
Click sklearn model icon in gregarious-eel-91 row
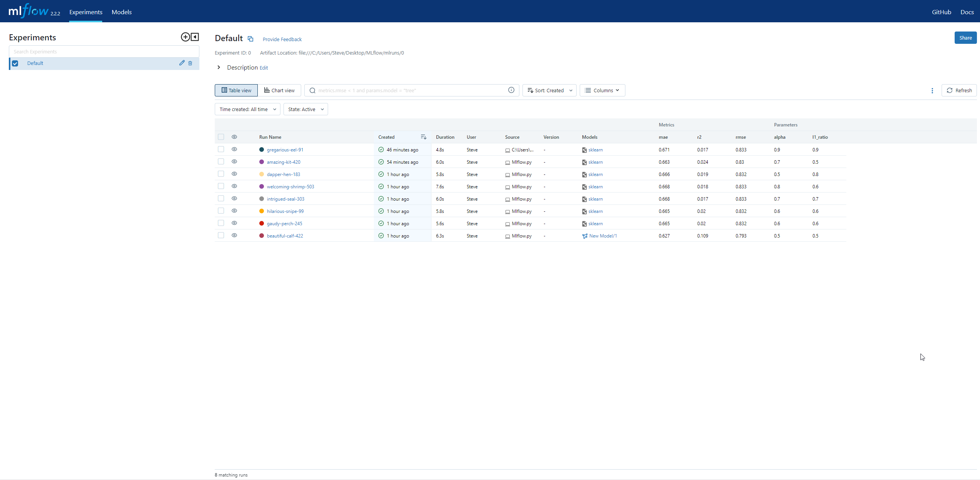tap(584, 150)
